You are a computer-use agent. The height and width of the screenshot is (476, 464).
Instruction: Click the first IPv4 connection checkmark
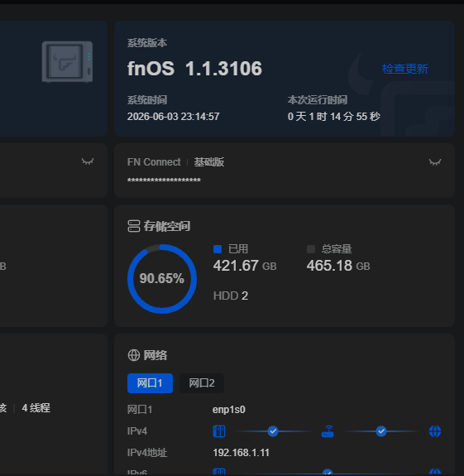click(x=273, y=431)
